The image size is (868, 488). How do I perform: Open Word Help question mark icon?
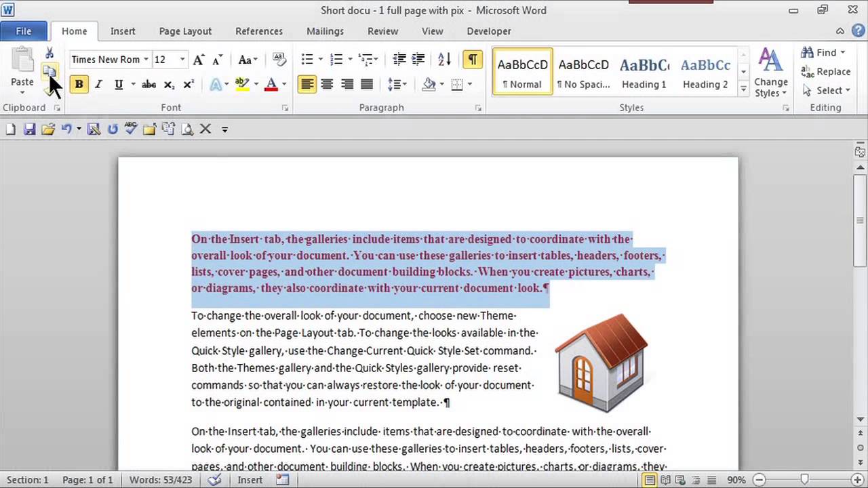click(x=857, y=31)
